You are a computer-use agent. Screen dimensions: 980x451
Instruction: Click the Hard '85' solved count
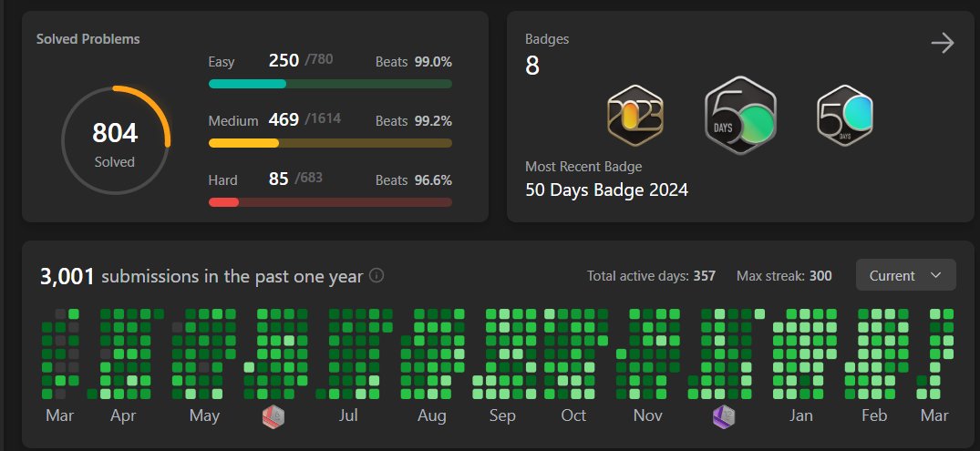pyautogui.click(x=279, y=179)
